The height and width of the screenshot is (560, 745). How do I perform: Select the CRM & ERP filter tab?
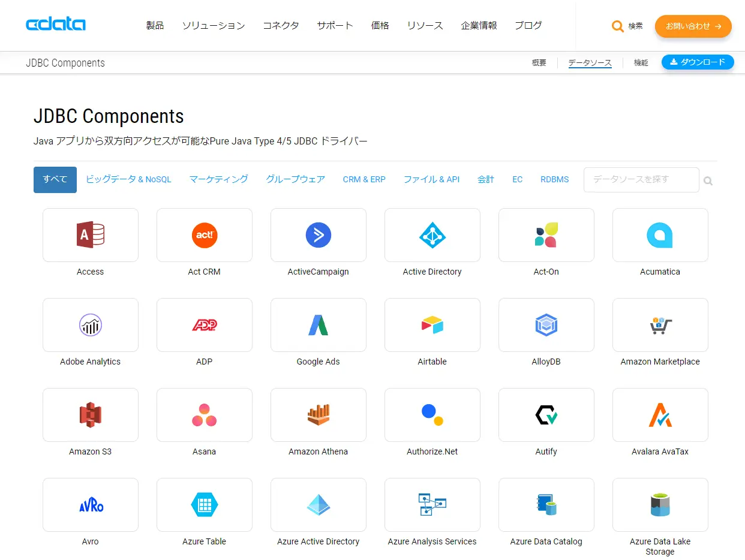[x=364, y=179]
